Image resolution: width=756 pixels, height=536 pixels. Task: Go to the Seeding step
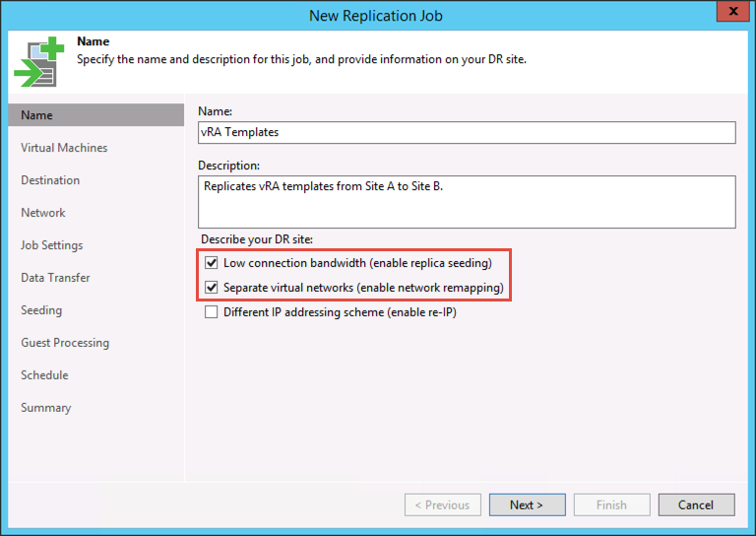[x=41, y=310]
